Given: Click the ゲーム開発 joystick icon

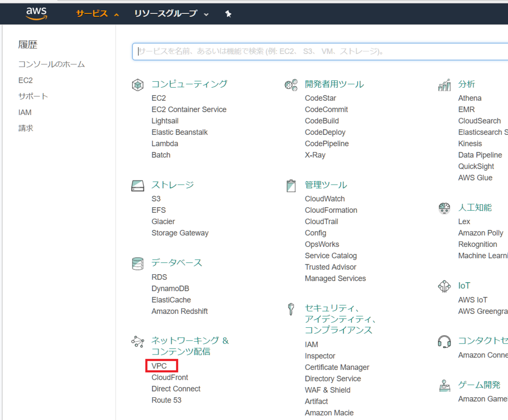Looking at the screenshot, I should tap(444, 385).
